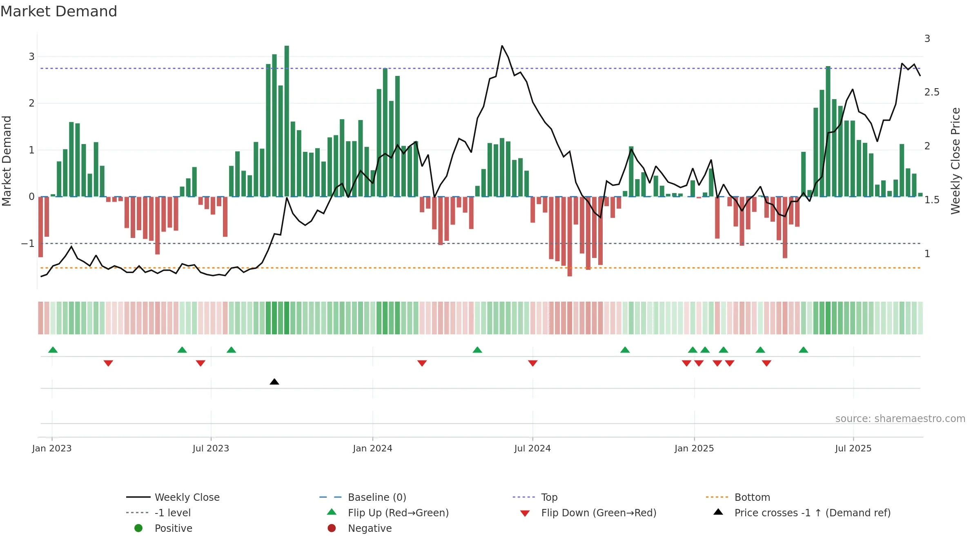
Task: Click the Jan 2024 x-axis label
Action: (x=372, y=448)
